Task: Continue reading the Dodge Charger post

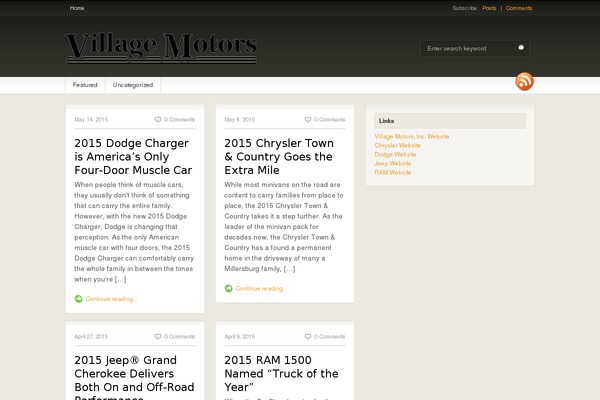Action: point(111,299)
